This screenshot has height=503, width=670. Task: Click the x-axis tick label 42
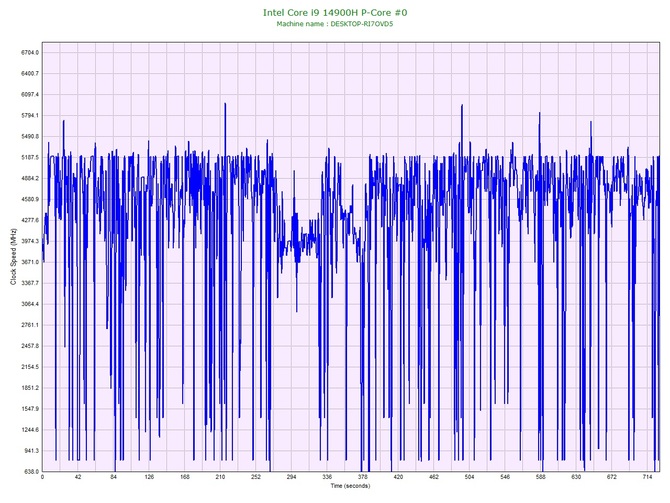(x=78, y=477)
